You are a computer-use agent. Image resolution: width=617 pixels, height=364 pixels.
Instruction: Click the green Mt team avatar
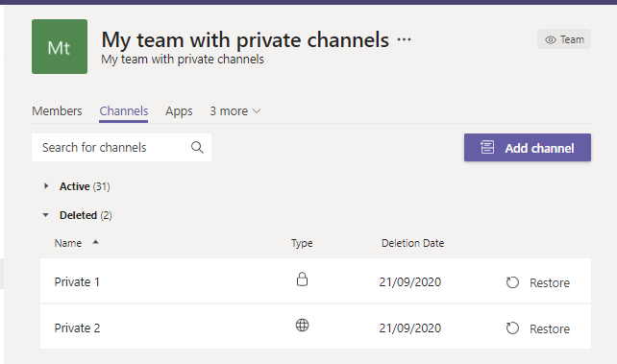pyautogui.click(x=60, y=46)
